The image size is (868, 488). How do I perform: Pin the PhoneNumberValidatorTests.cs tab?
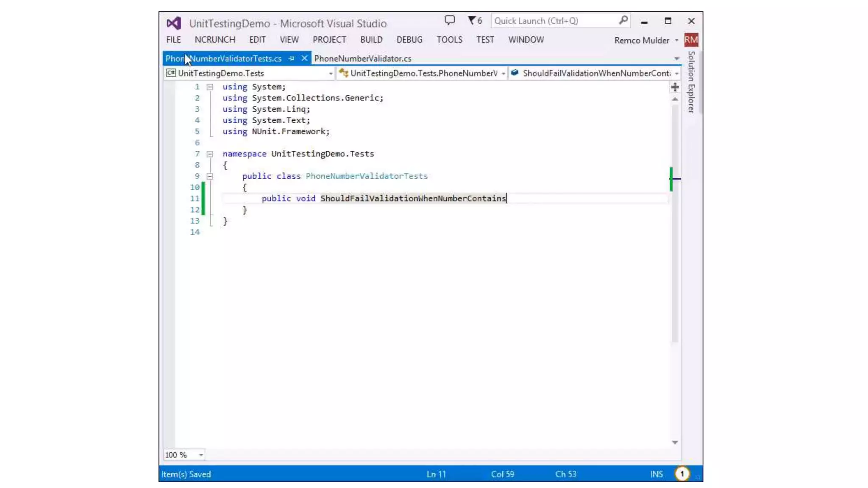click(x=292, y=58)
